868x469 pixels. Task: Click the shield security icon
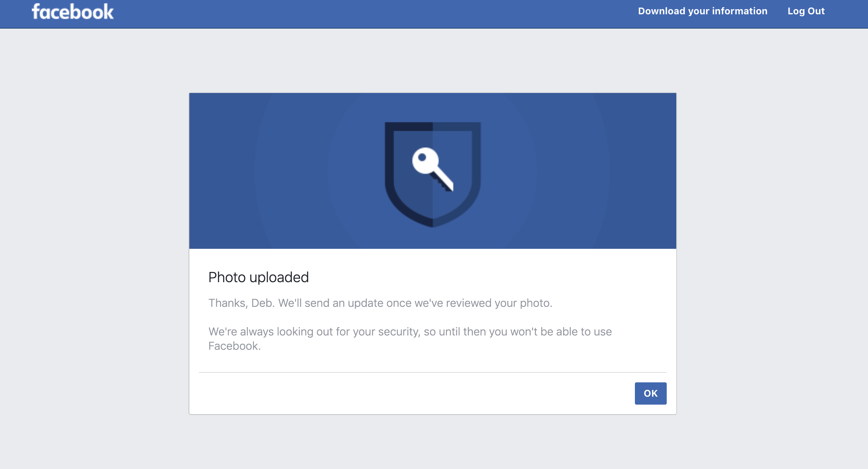pos(432,174)
